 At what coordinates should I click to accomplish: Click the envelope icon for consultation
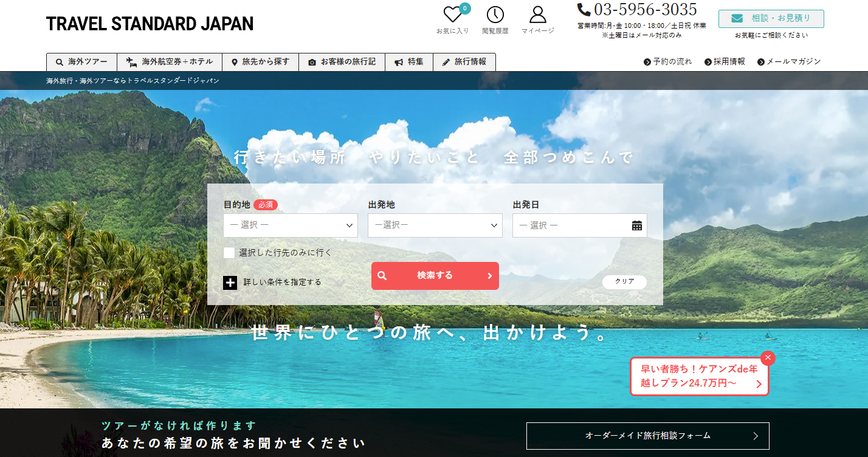coord(737,18)
